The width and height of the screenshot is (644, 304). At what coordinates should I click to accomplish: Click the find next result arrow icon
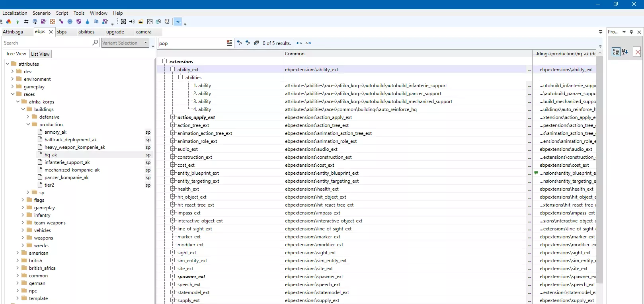click(x=248, y=43)
